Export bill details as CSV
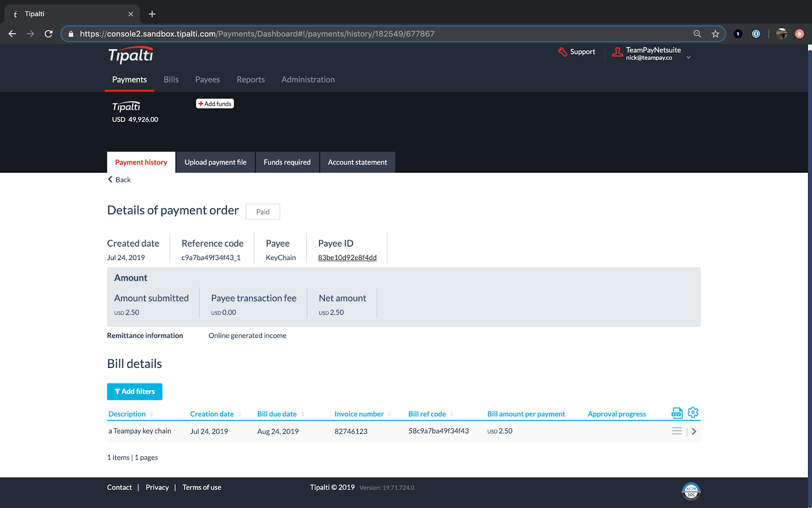This screenshot has height=508, width=812. point(677,412)
